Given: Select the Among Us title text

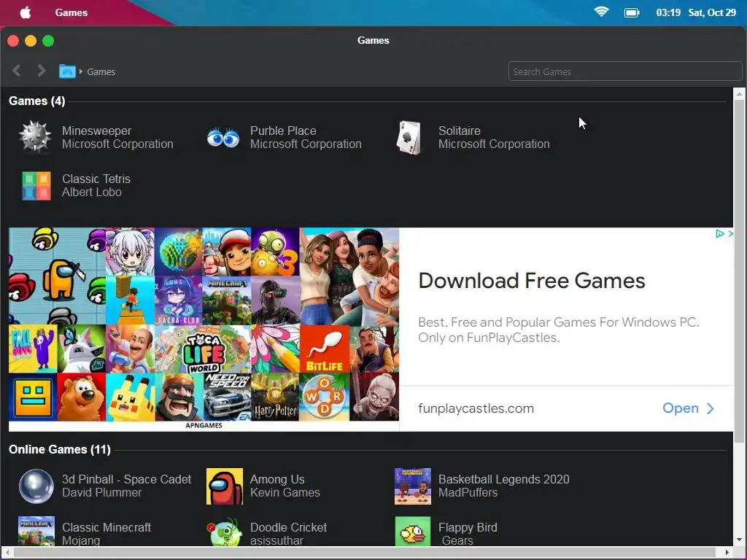Looking at the screenshot, I should tap(277, 479).
